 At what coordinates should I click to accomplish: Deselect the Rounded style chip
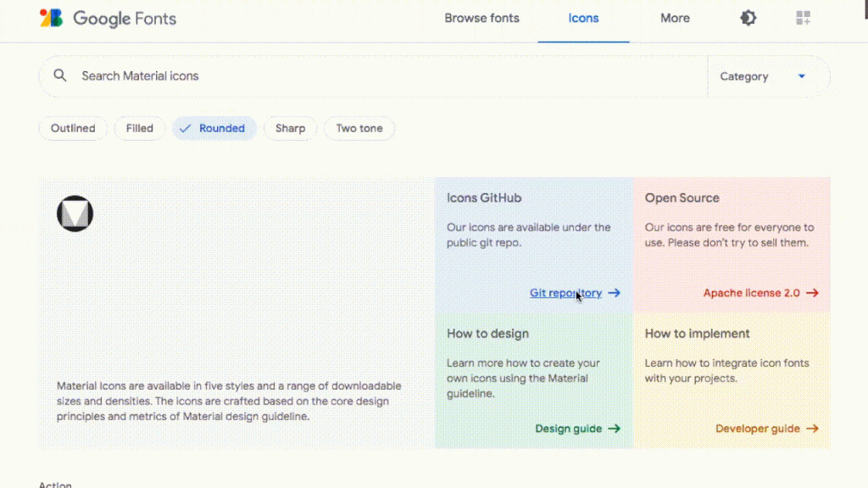pos(214,129)
